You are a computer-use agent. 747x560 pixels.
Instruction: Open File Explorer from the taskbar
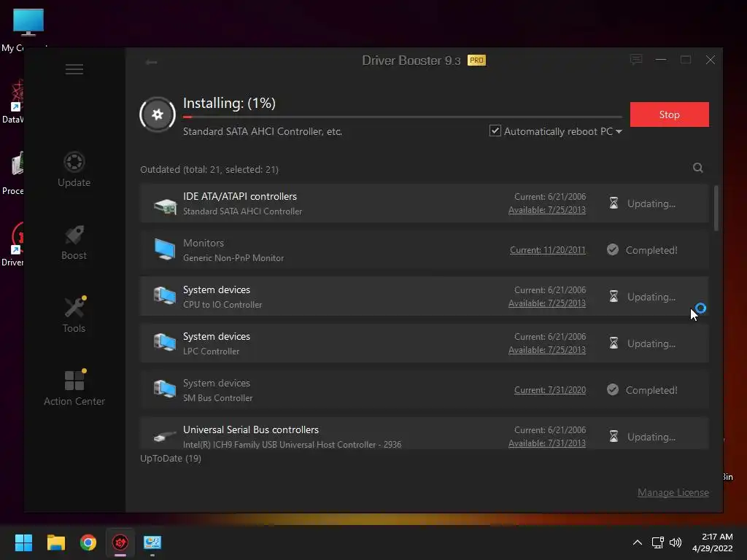(x=55, y=542)
